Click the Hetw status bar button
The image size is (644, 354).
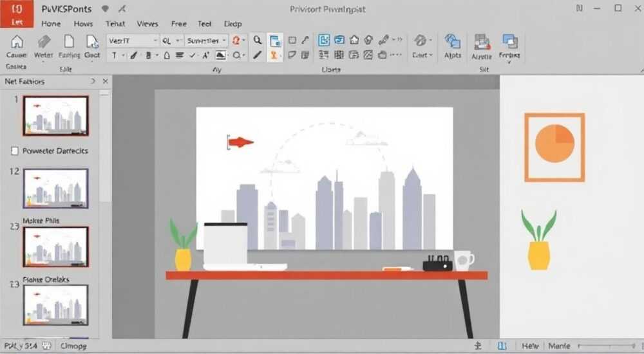530,346
